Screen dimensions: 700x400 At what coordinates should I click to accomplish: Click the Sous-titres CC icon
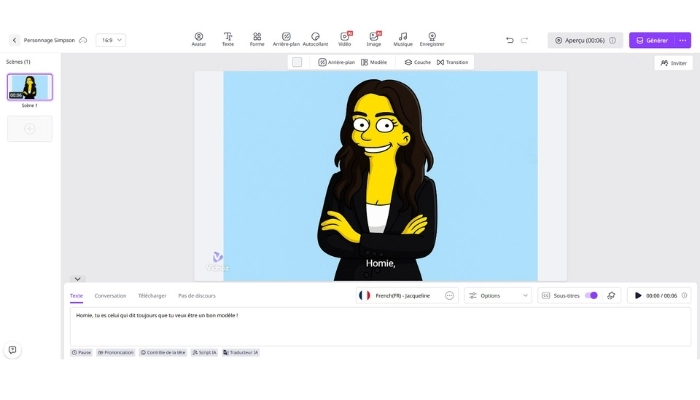click(x=546, y=296)
